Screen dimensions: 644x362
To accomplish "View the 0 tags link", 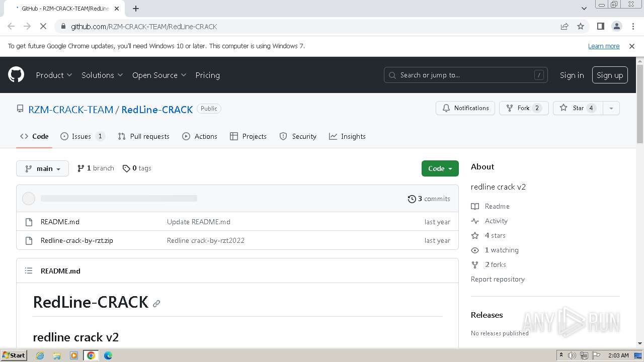I will click(137, 168).
